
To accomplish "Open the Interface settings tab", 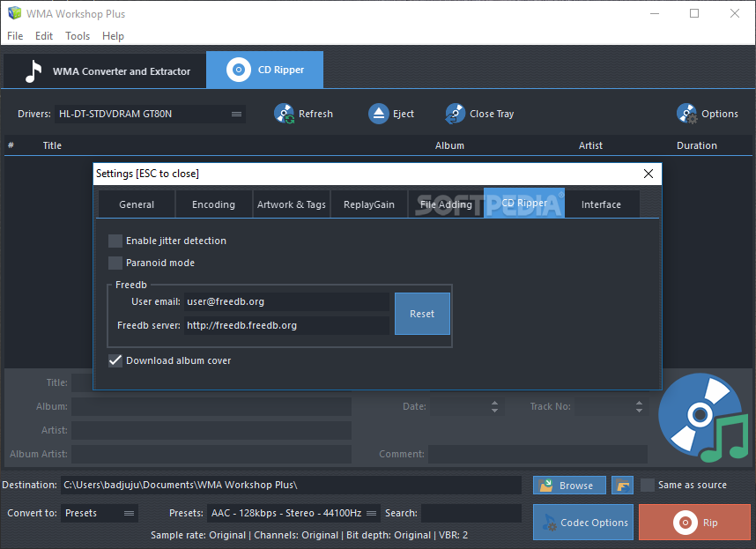I will (601, 204).
